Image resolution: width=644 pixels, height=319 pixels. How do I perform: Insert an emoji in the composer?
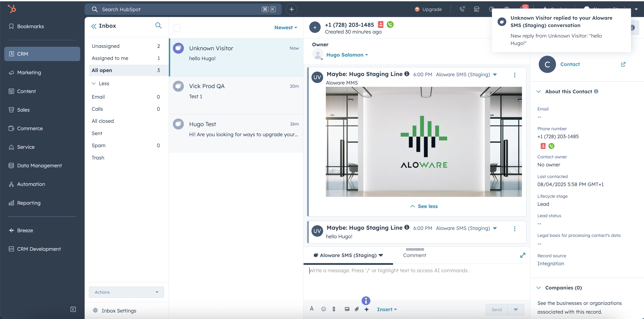point(324,309)
